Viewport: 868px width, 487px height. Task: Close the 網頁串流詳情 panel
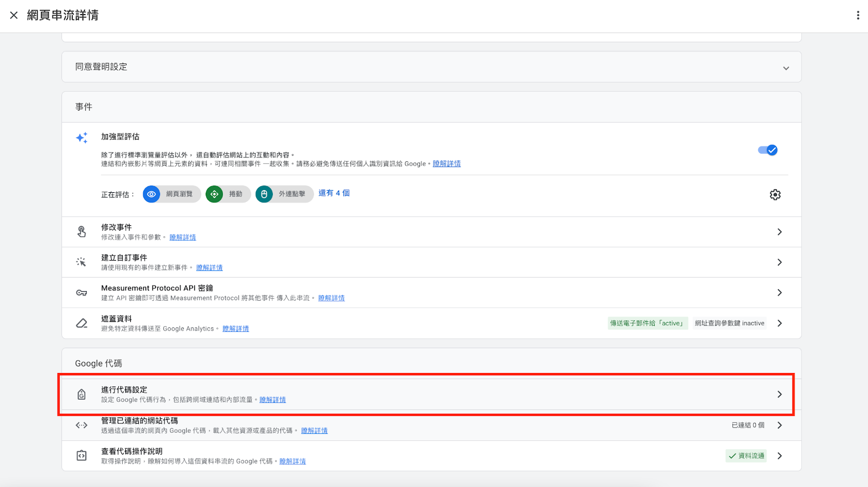tap(14, 15)
